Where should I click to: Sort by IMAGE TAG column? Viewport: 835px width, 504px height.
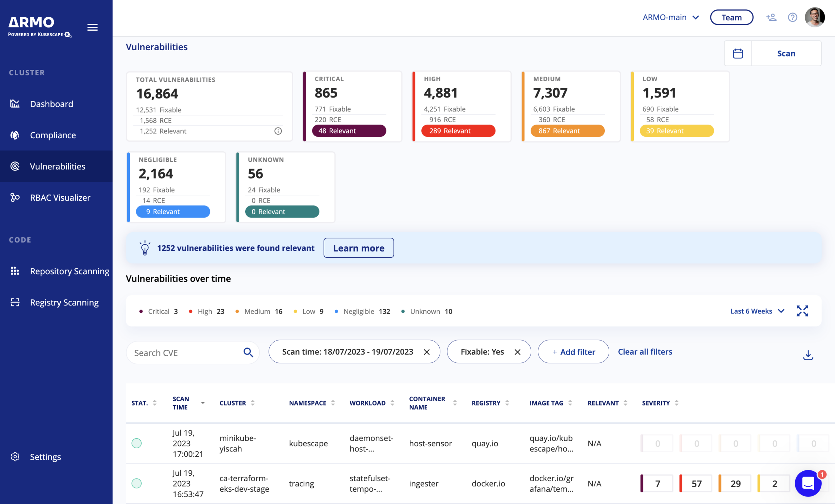(551, 403)
